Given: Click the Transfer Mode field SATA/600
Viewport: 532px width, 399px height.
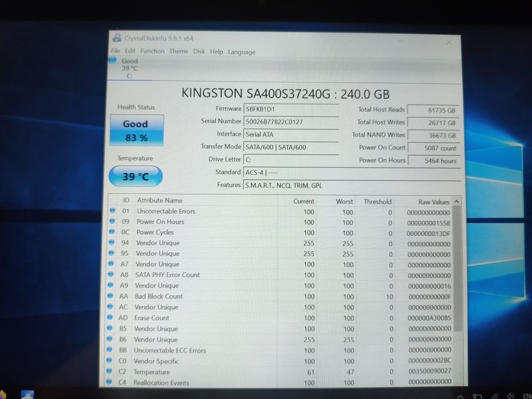Looking at the screenshot, I should click(x=291, y=147).
